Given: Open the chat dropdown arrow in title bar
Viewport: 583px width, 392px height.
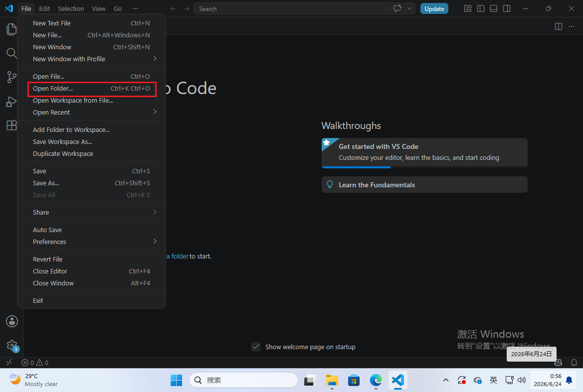Looking at the screenshot, I should (x=409, y=8).
